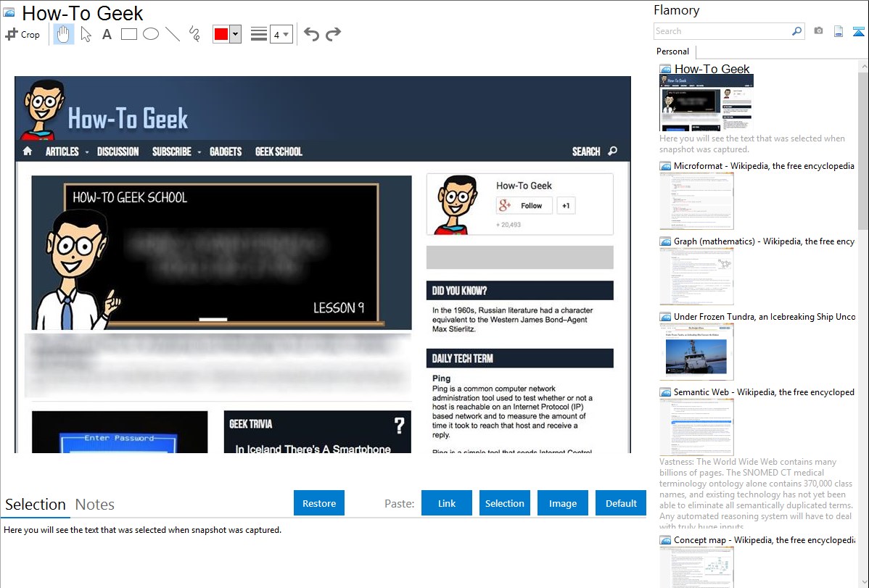
Task: Click the 'Vastness: The World Wide Web' description
Action: [x=756, y=494]
